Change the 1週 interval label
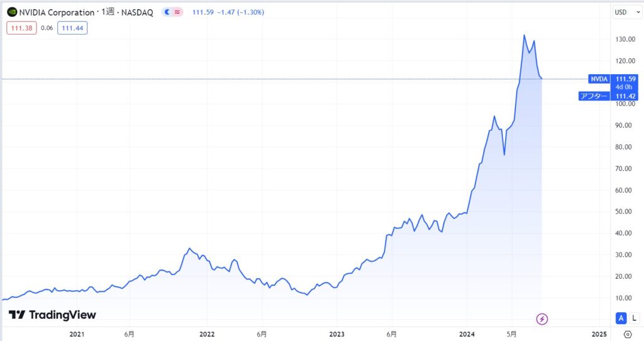This screenshot has height=341, width=644. pos(108,12)
